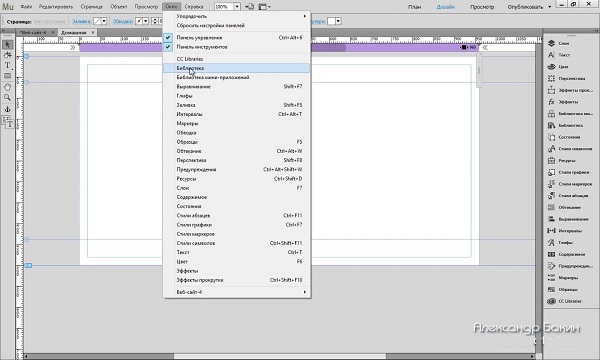This screenshot has width=600, height=360.
Task: Open the Стили маркеров panel icon
Action: coord(551,184)
